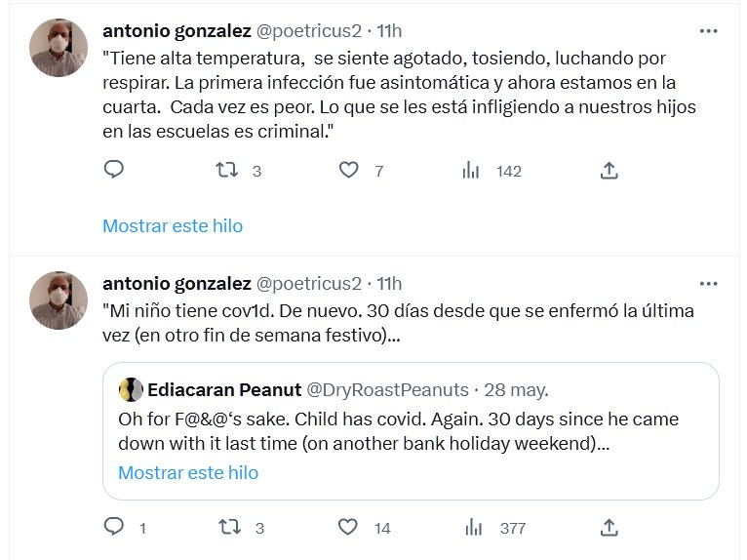The height and width of the screenshot is (560, 747).
Task: Open second tweet's antonio gonzalez name
Action: (x=176, y=283)
